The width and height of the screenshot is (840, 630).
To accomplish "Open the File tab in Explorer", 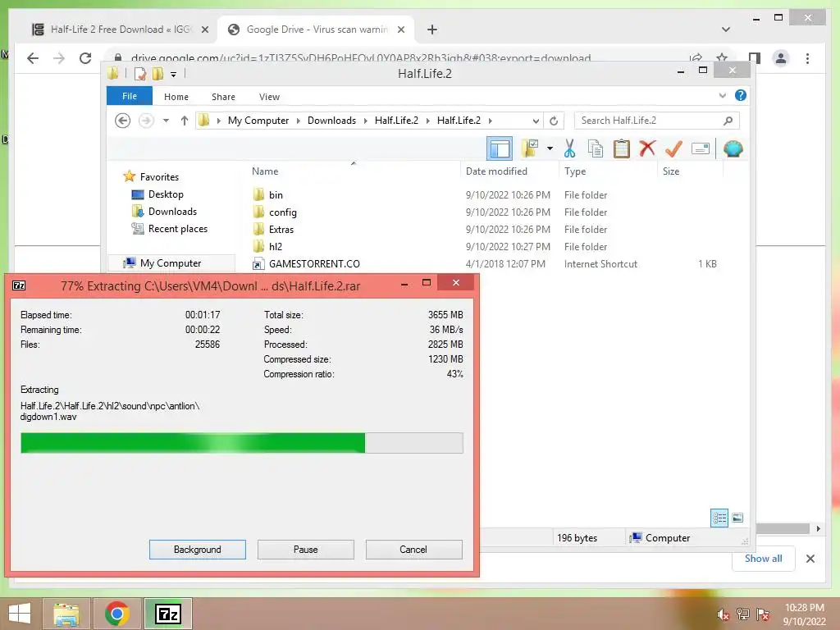I will (130, 97).
